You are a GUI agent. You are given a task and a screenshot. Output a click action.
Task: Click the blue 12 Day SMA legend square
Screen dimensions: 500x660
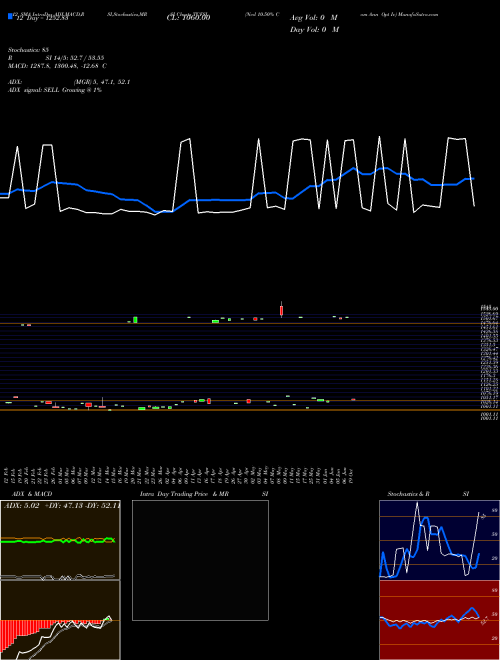(10, 16)
